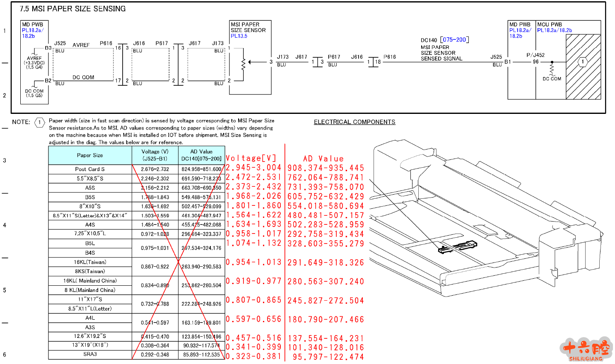Open the PL18.2a/18.2b link under MCU PWB
The height and width of the screenshot is (364, 615).
(555, 30)
